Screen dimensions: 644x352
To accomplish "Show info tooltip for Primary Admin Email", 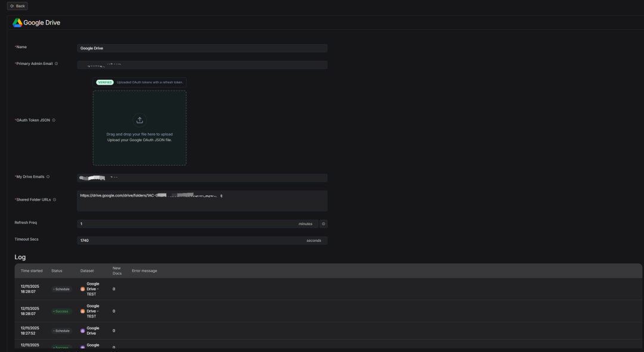I will tap(56, 64).
